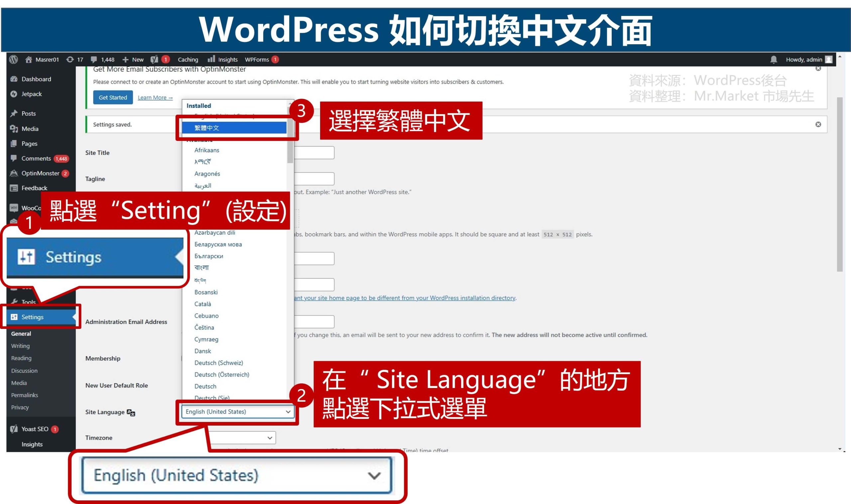This screenshot has height=504, width=851.
Task: Dismiss the Settings saved notice
Action: [x=818, y=124]
